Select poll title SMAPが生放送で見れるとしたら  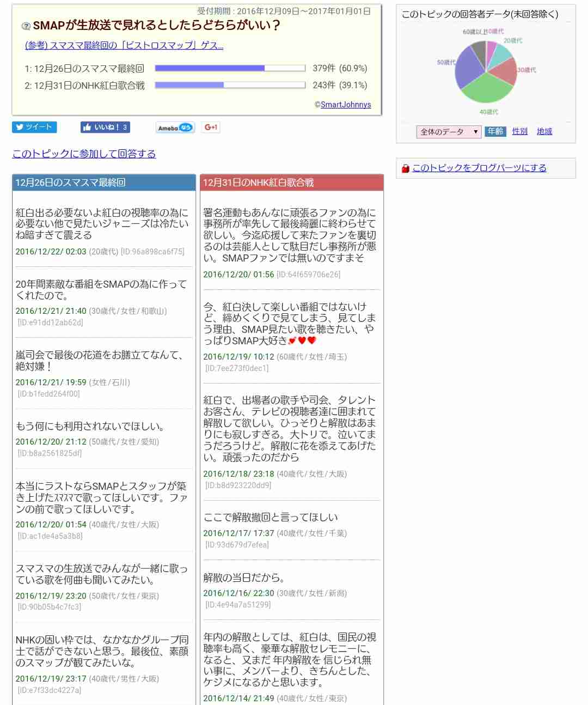pyautogui.click(x=157, y=26)
